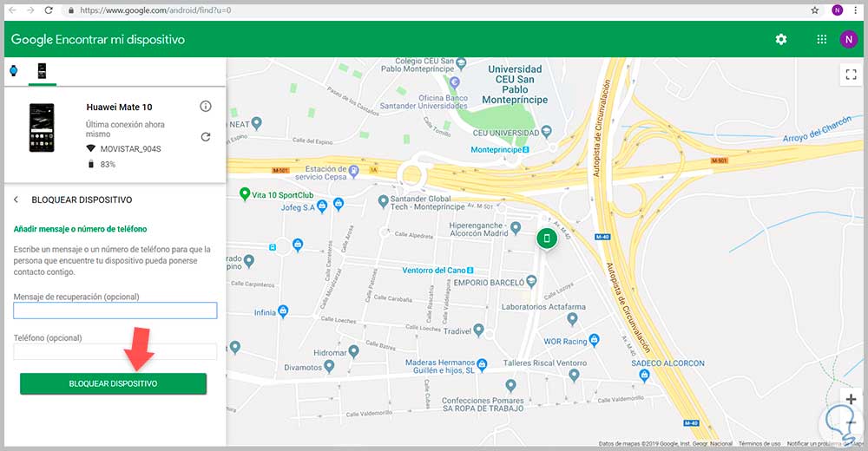Click the recovery message input field
868x451 pixels.
[x=115, y=310]
